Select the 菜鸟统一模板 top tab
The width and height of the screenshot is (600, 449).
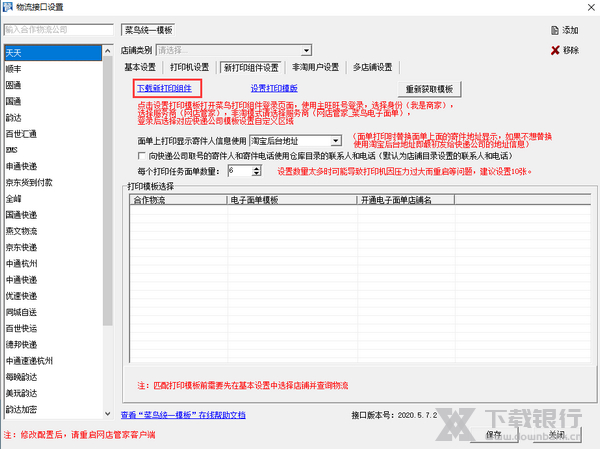click(x=148, y=30)
